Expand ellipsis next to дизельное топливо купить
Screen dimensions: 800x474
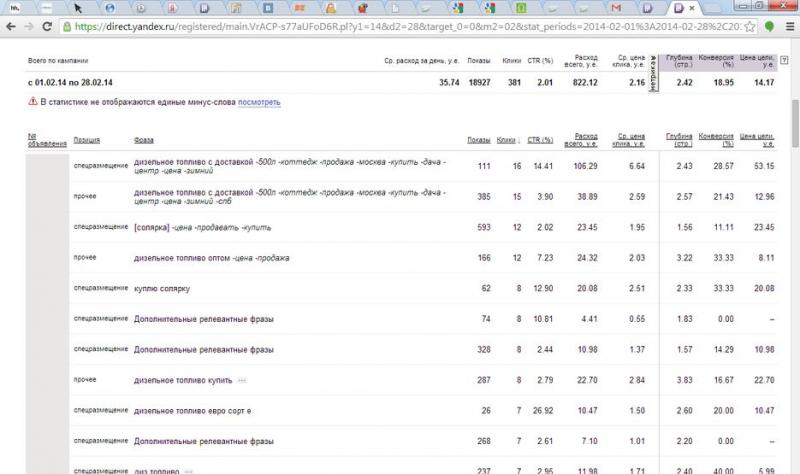[x=242, y=380]
